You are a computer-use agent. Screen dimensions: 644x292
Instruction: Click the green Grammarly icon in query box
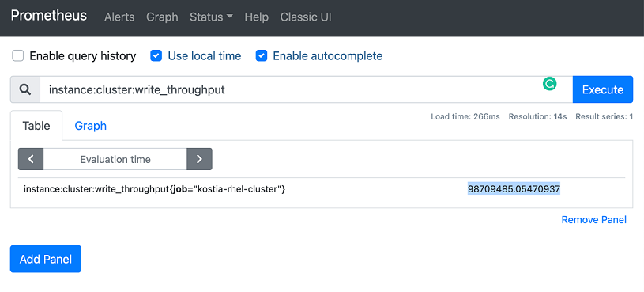549,84
